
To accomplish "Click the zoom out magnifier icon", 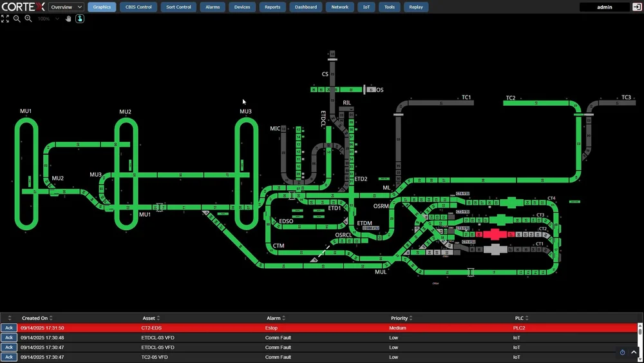I will click(x=17, y=19).
